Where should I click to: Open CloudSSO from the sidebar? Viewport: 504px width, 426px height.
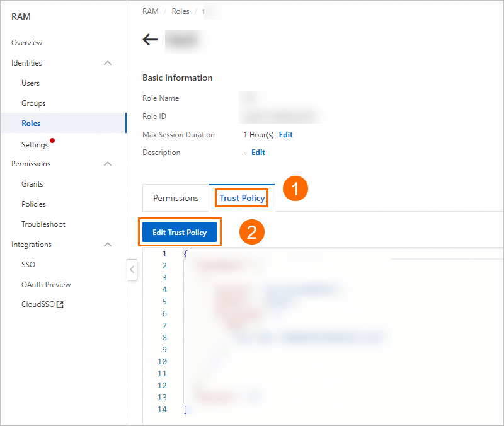(x=38, y=304)
